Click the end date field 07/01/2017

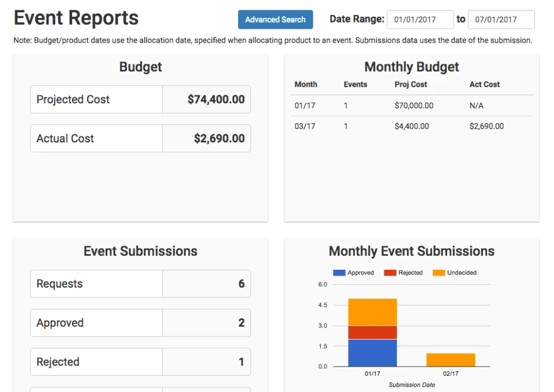[x=501, y=20]
